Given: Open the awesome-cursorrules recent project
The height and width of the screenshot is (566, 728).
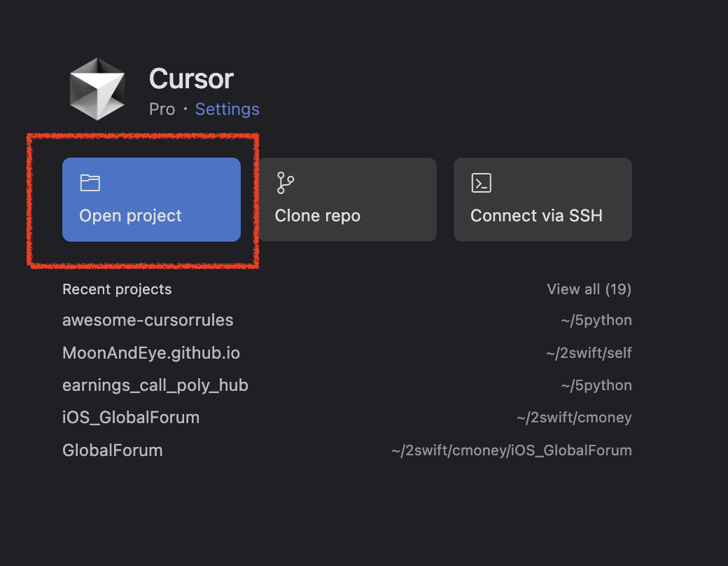Looking at the screenshot, I should [x=346, y=320].
